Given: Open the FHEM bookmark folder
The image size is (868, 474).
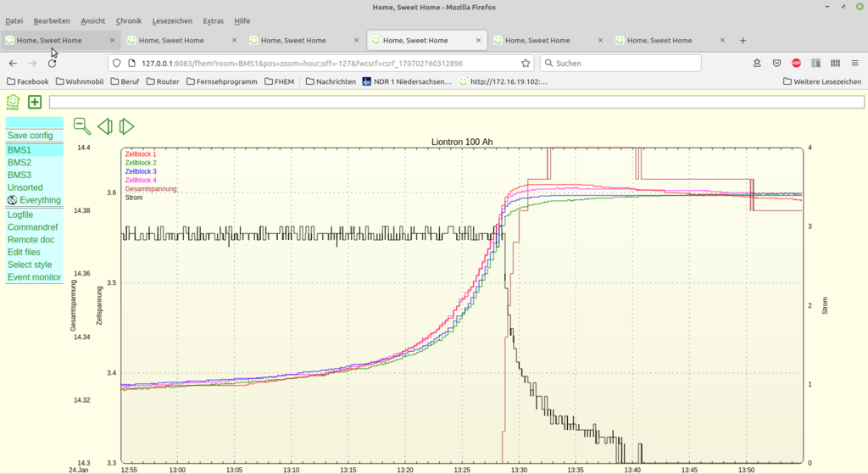Looking at the screenshot, I should pyautogui.click(x=280, y=81).
